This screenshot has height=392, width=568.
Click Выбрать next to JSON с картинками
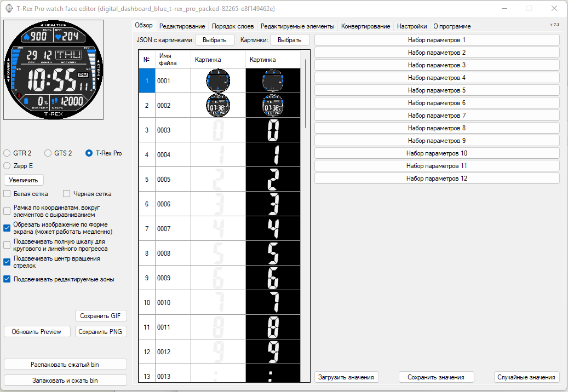pos(215,40)
